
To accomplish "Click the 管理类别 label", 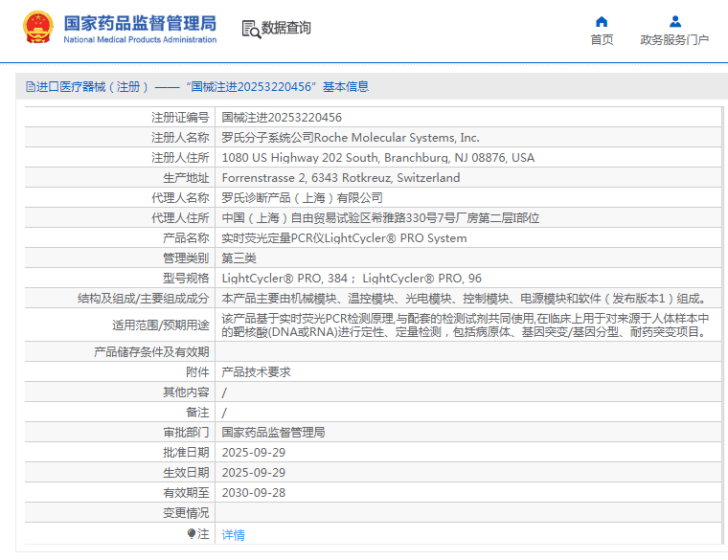I will tap(186, 258).
